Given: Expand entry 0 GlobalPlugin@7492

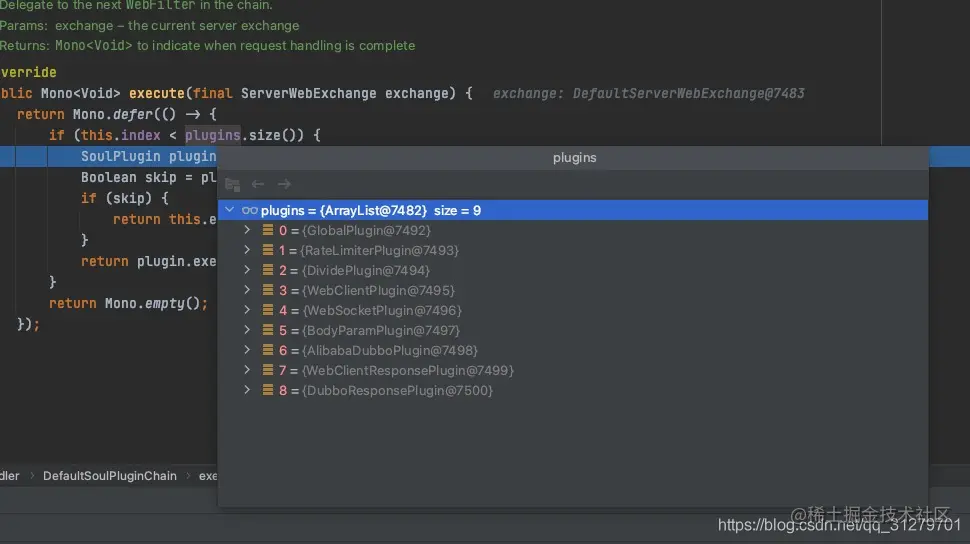Looking at the screenshot, I should tap(247, 230).
